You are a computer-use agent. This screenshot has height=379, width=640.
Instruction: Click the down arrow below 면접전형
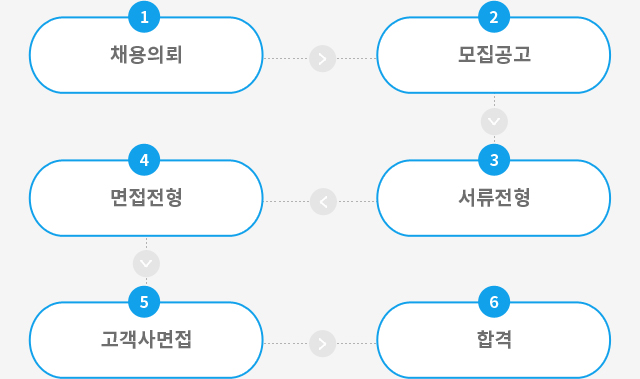pos(146,264)
